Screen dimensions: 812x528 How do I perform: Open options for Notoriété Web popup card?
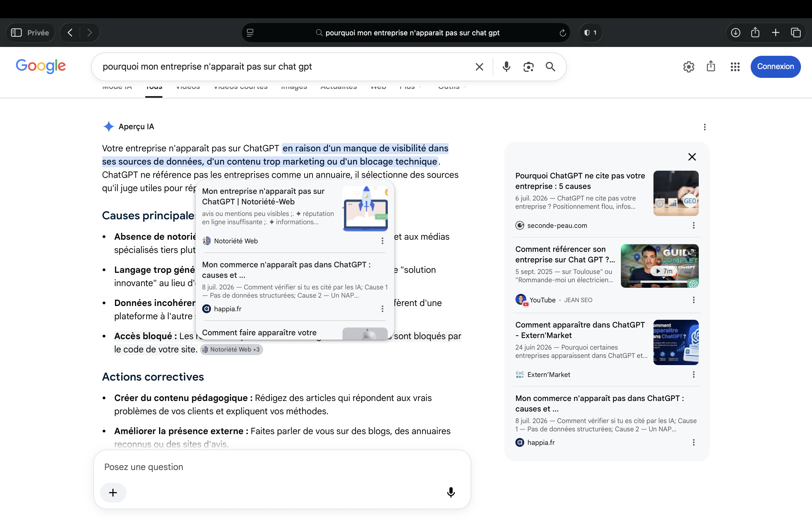383,241
